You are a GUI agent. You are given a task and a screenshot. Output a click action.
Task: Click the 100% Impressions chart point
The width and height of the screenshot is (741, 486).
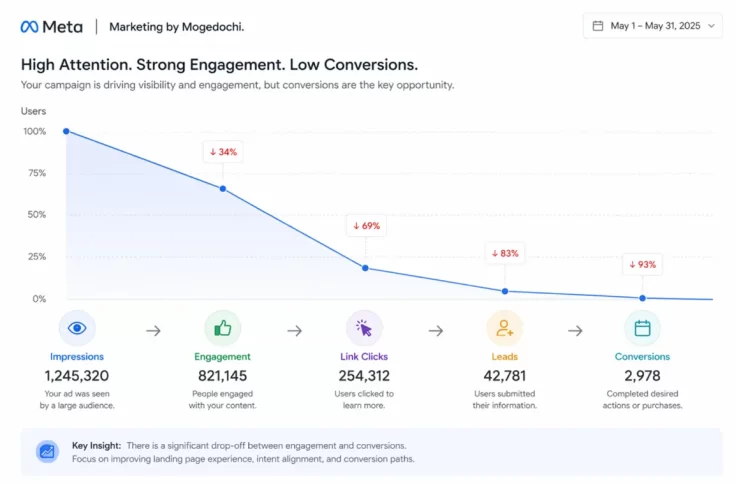(66, 131)
